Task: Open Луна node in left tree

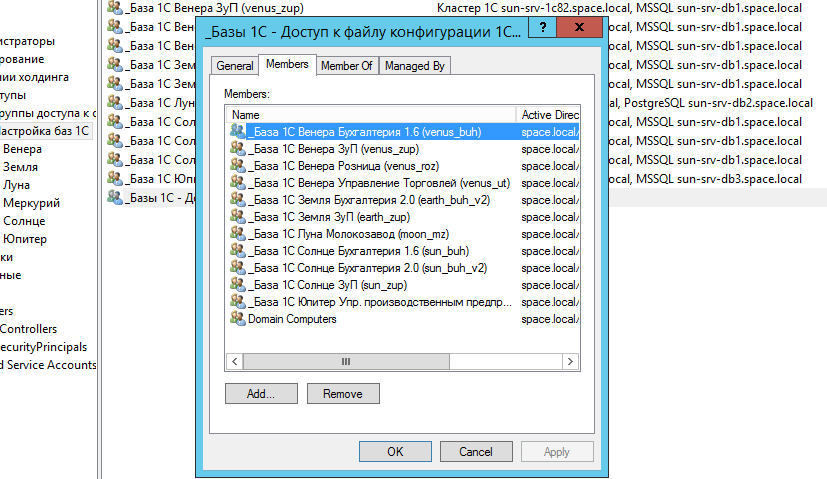Action: 16,185
